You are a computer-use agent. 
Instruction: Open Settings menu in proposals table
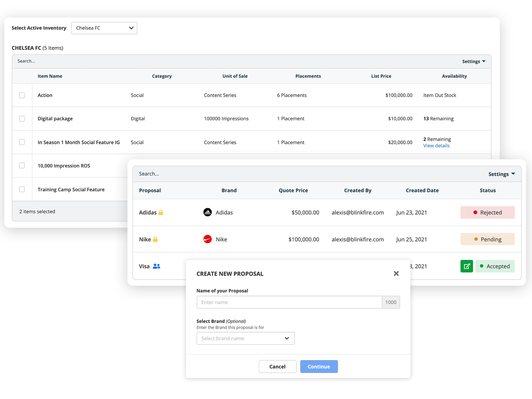tap(501, 174)
